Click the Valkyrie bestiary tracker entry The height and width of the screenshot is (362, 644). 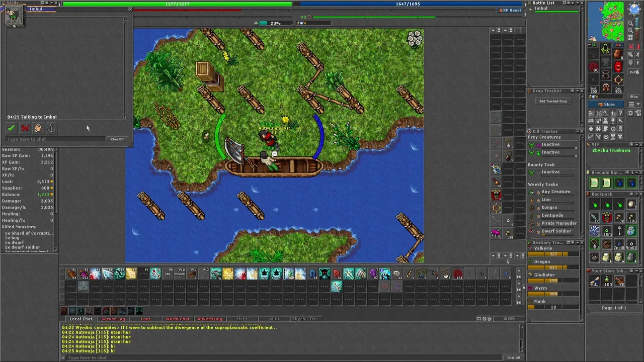[x=552, y=251]
